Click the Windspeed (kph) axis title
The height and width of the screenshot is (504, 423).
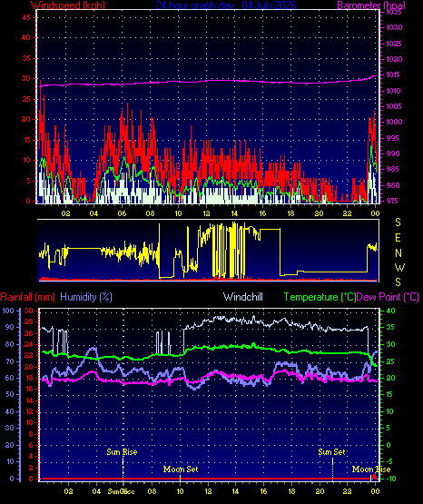tap(68, 5)
